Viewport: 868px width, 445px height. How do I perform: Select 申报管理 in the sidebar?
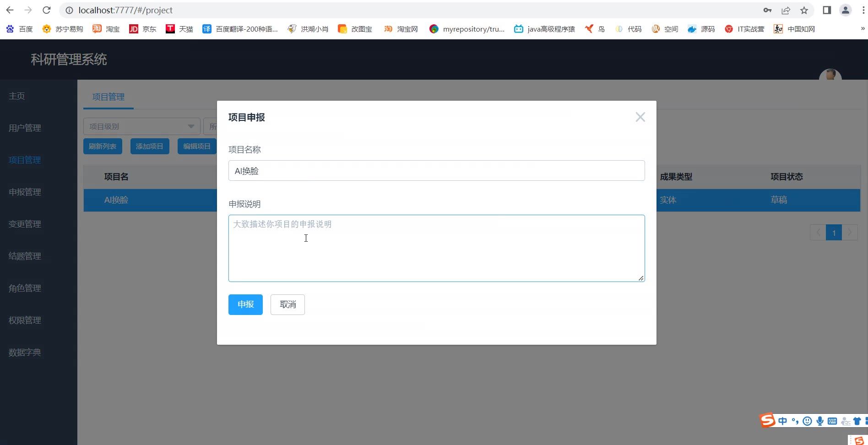click(x=25, y=192)
